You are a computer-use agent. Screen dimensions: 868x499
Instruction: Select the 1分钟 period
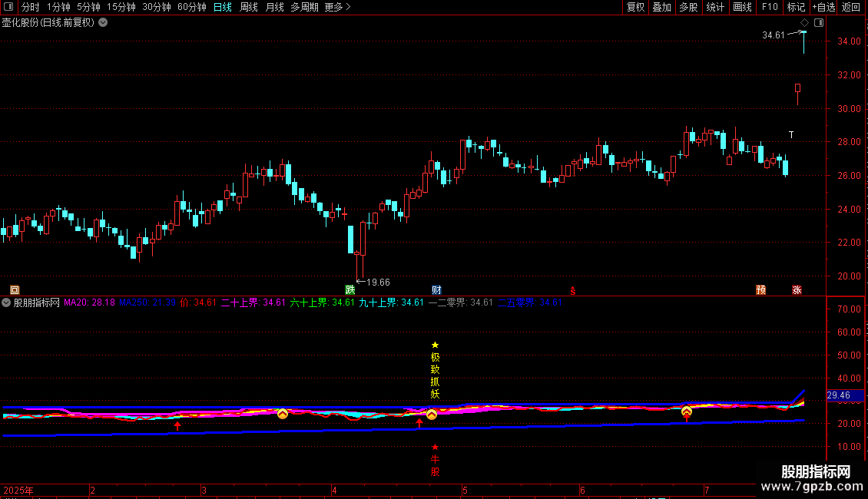pos(58,7)
